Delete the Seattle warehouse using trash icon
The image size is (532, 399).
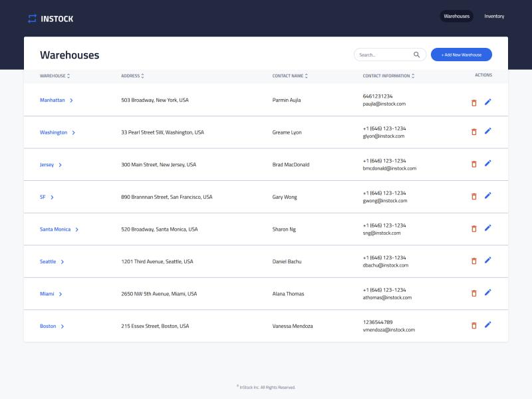[473, 260]
